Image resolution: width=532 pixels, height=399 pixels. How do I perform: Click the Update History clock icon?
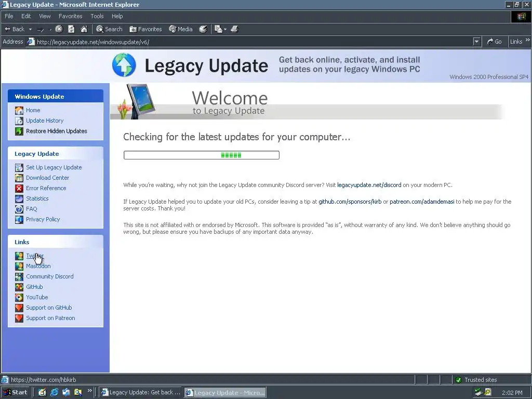(19, 121)
